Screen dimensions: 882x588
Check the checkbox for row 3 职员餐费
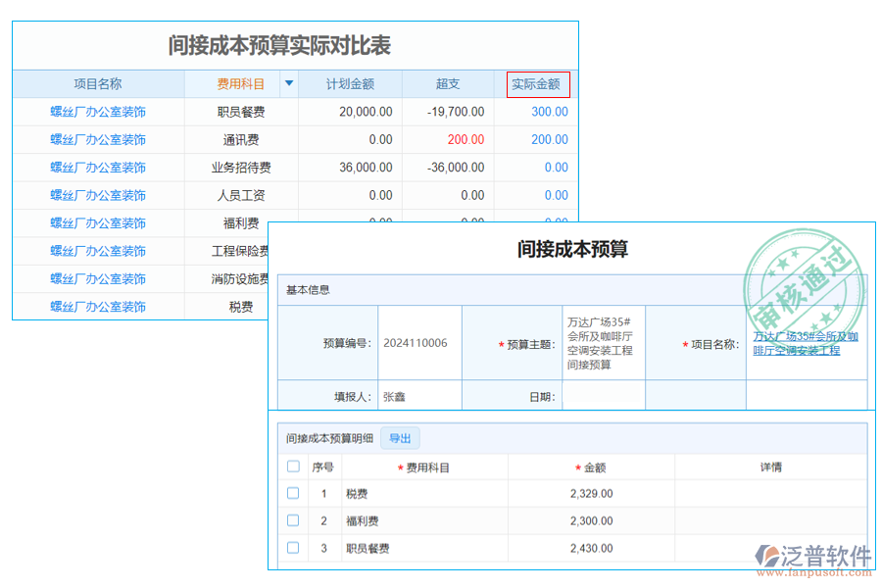pos(292,548)
